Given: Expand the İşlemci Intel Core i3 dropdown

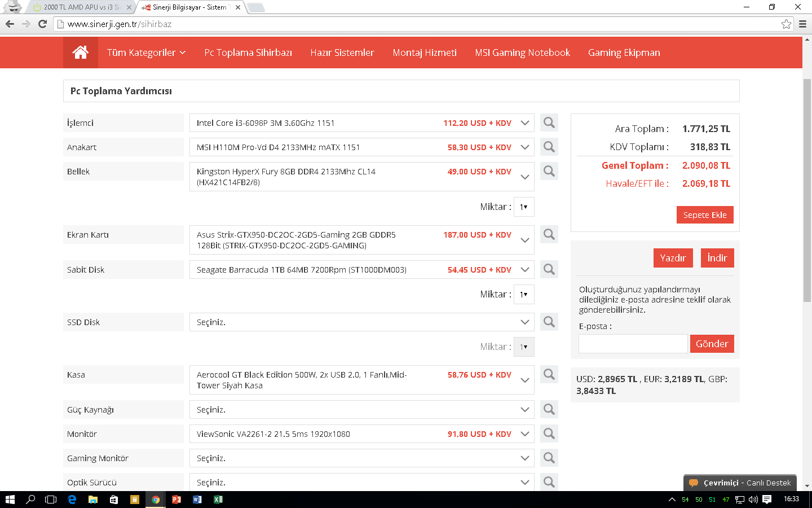Looking at the screenshot, I should pyautogui.click(x=361, y=123).
